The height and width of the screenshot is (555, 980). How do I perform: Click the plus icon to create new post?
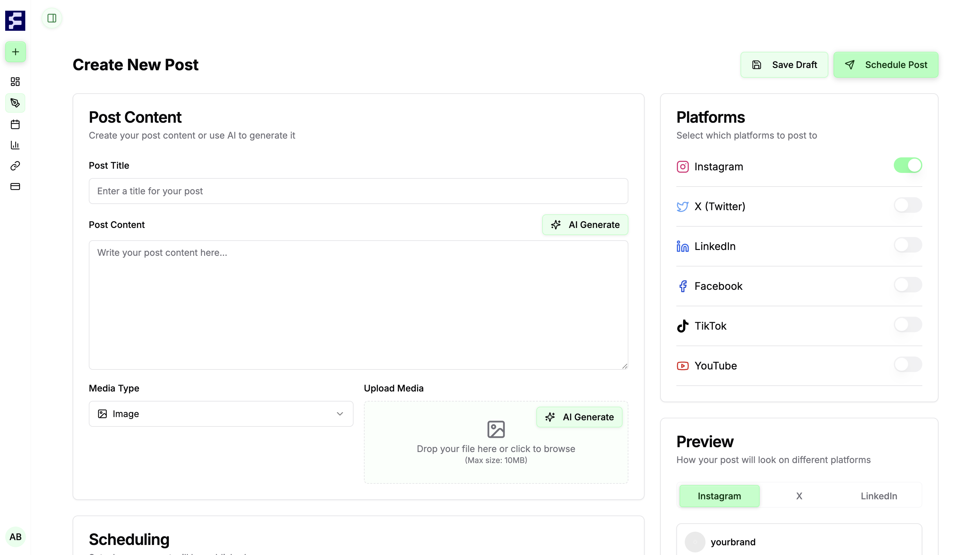tap(15, 52)
